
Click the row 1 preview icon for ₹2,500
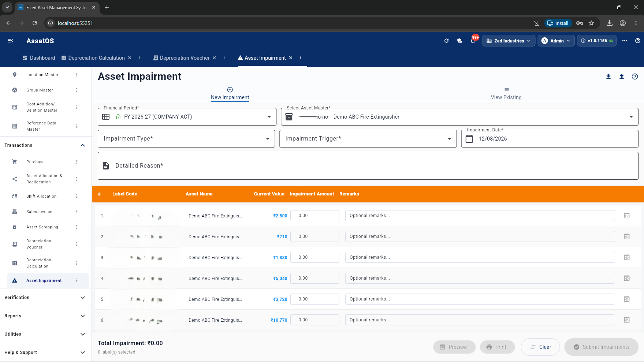click(627, 216)
